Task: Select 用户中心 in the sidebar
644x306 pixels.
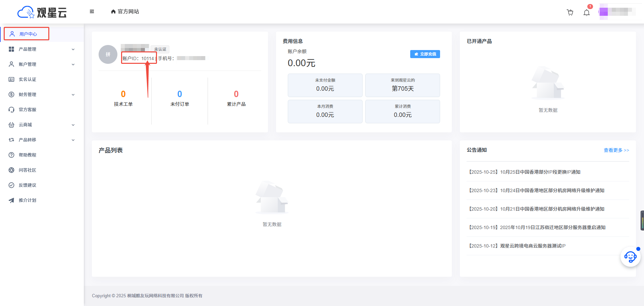Action: tap(28, 34)
